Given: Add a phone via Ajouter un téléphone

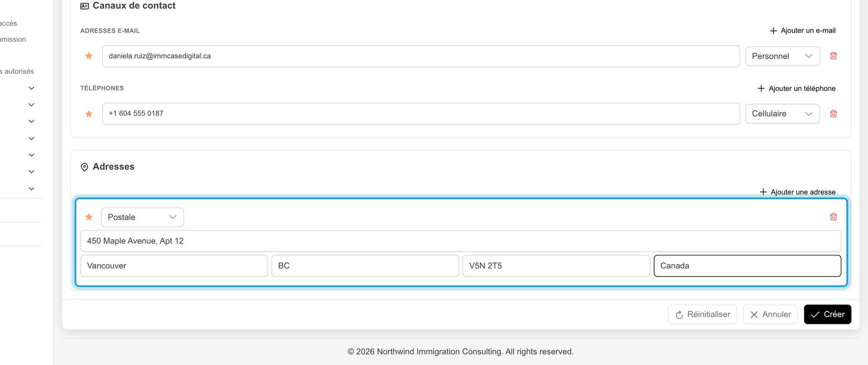Looking at the screenshot, I should coord(796,88).
